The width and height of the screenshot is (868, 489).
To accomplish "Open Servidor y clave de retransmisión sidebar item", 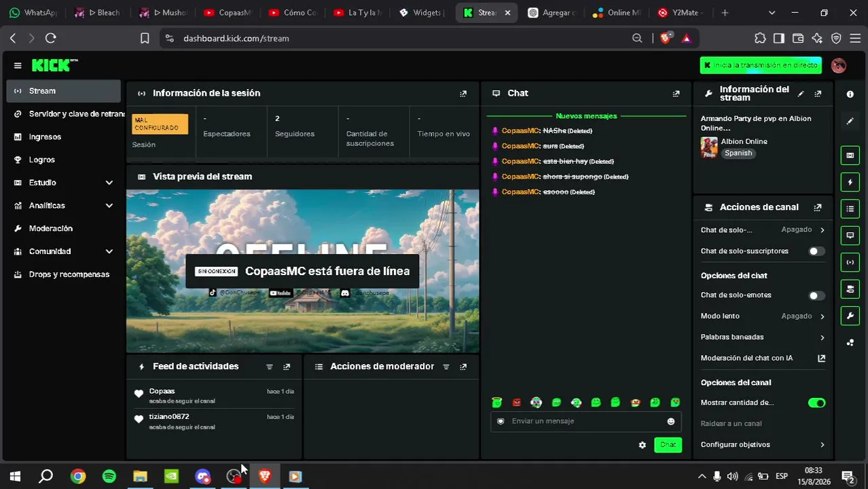I will 64,114.
